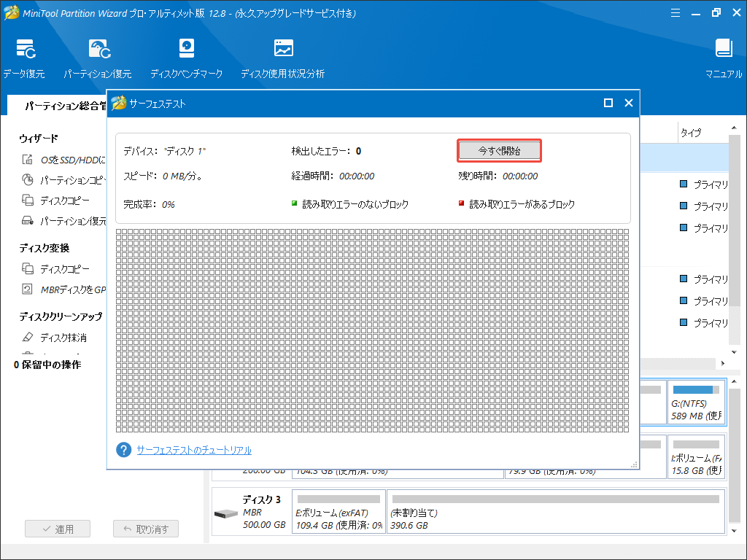Click the red 読み取りエラーがあるブロック legend swatch
This screenshot has height=560, width=747.
coord(461,203)
